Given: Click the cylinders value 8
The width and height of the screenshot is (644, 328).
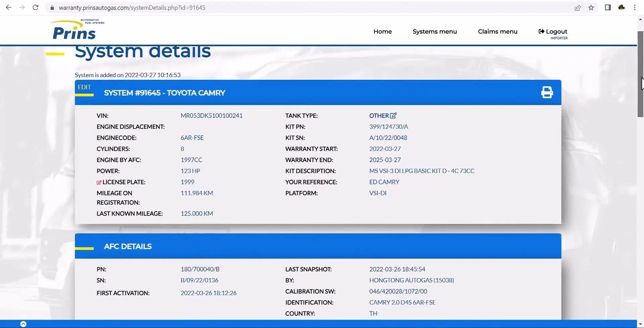Looking at the screenshot, I should [182, 149].
